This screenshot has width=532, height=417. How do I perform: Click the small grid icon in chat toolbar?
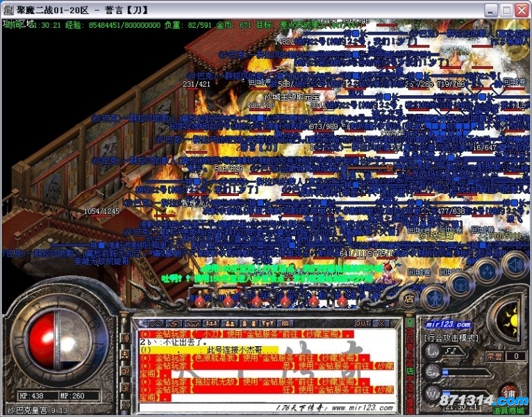pos(285,323)
